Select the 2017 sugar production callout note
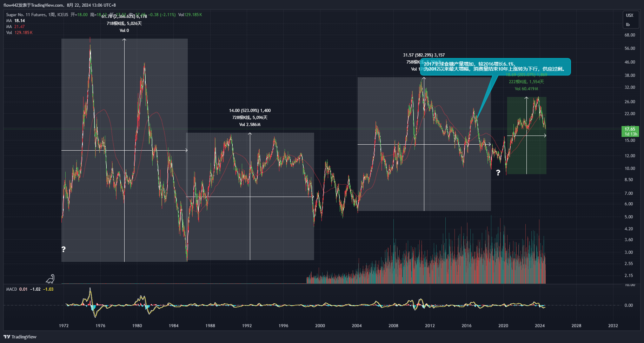This screenshot has height=343, width=644. [495, 67]
